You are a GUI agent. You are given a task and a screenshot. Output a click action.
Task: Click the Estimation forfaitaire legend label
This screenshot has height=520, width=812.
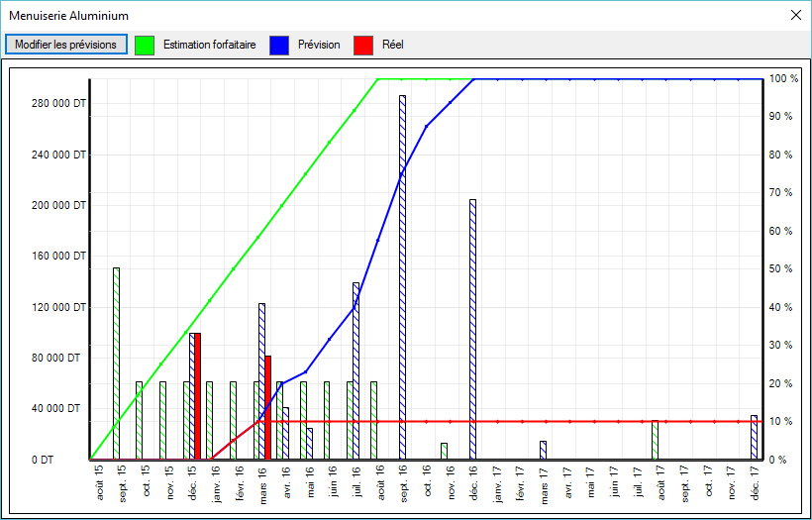coord(209,45)
